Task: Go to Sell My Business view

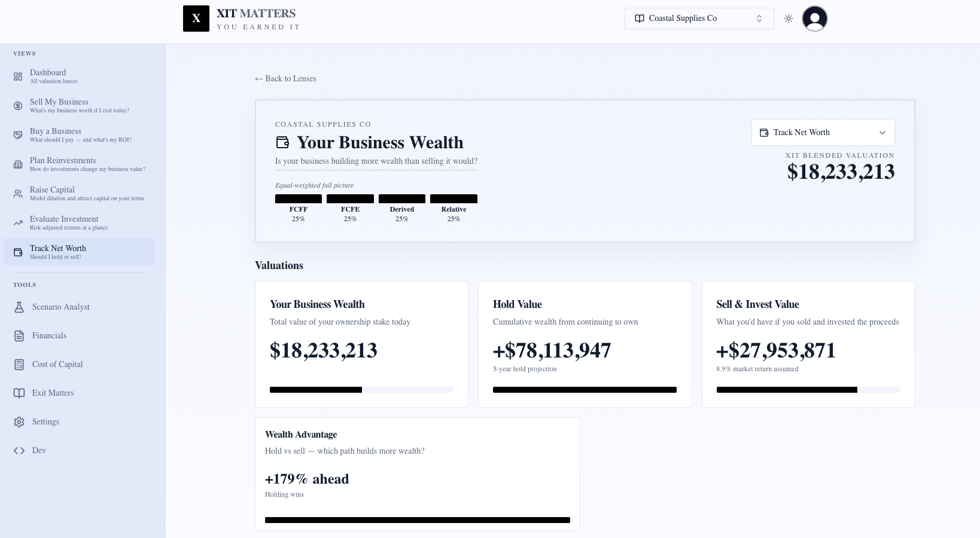Action: (79, 106)
